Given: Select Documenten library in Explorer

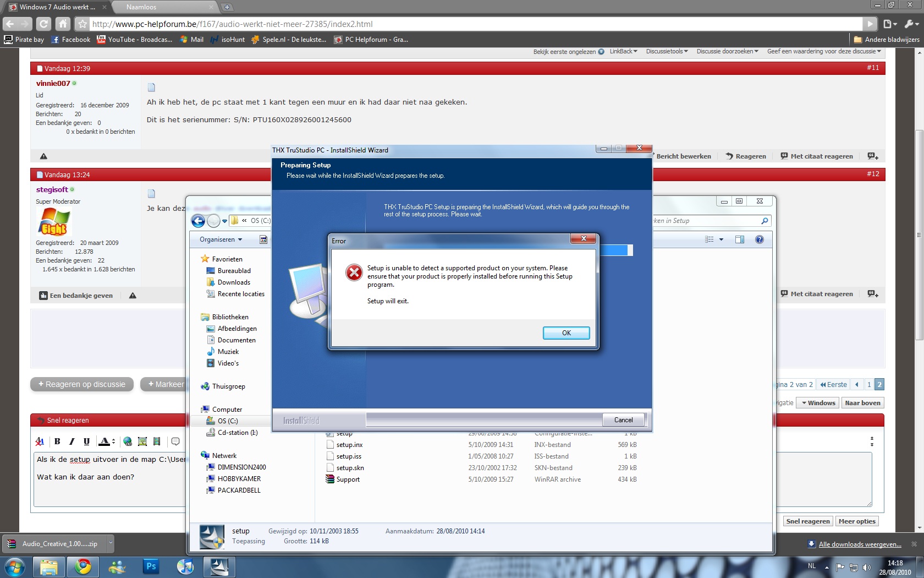Looking at the screenshot, I should 231,340.
